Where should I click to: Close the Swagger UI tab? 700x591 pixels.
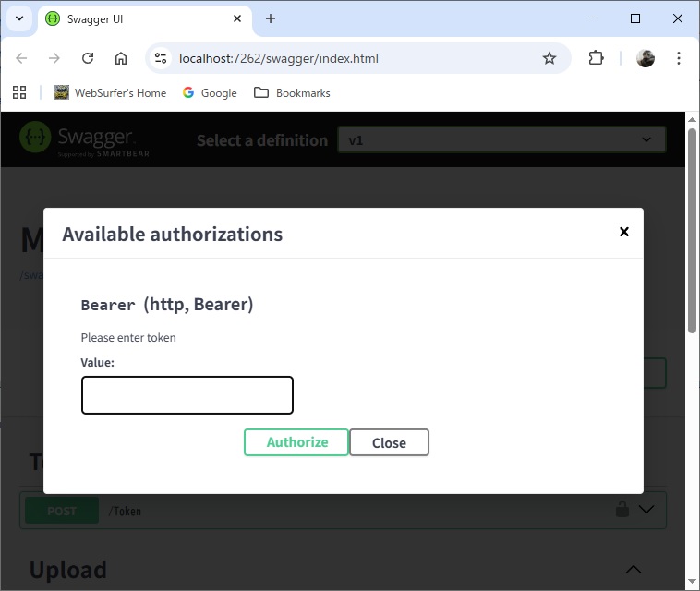coord(237,18)
